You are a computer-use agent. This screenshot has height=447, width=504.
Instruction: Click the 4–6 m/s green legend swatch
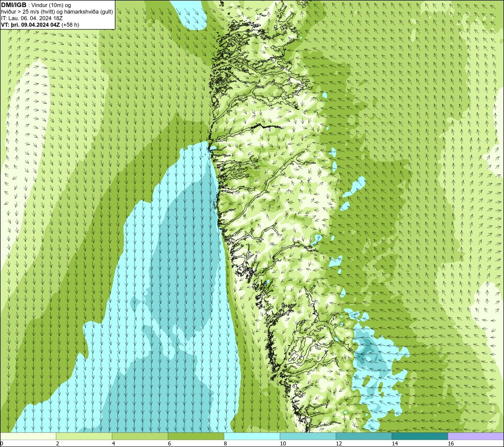coord(140,436)
